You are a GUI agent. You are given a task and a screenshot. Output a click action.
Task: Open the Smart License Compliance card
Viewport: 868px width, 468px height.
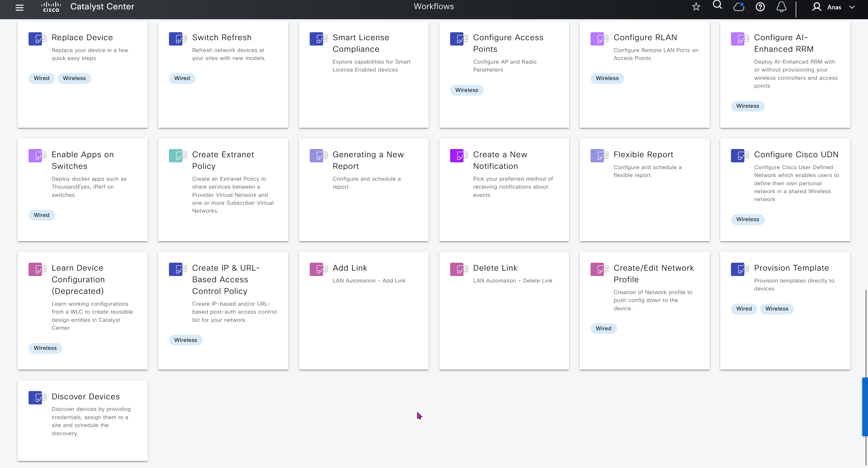[x=361, y=43]
